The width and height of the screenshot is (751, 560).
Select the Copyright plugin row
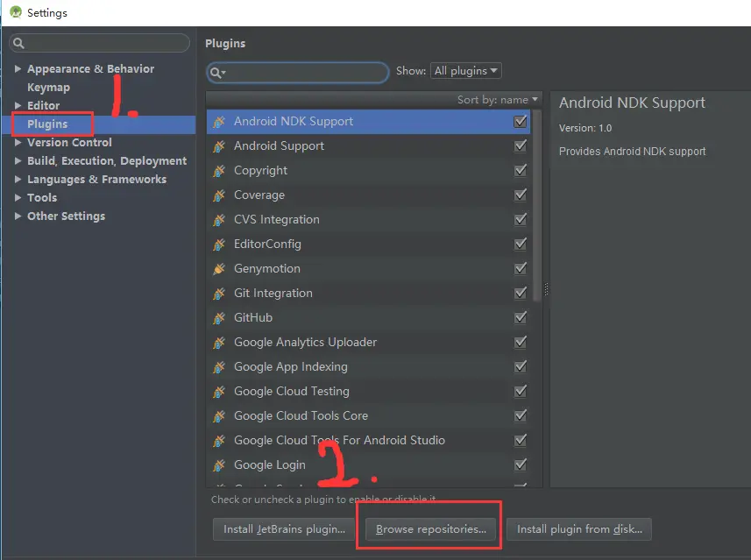click(x=369, y=171)
